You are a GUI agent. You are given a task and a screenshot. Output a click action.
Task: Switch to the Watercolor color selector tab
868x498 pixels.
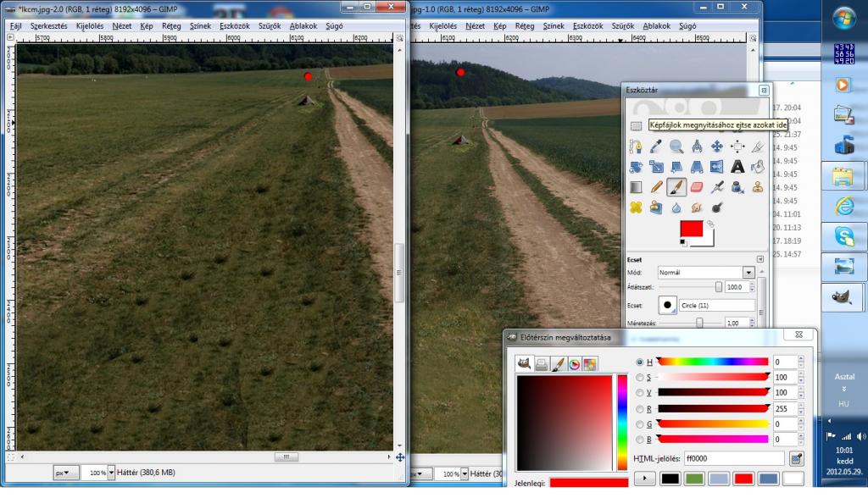point(558,364)
